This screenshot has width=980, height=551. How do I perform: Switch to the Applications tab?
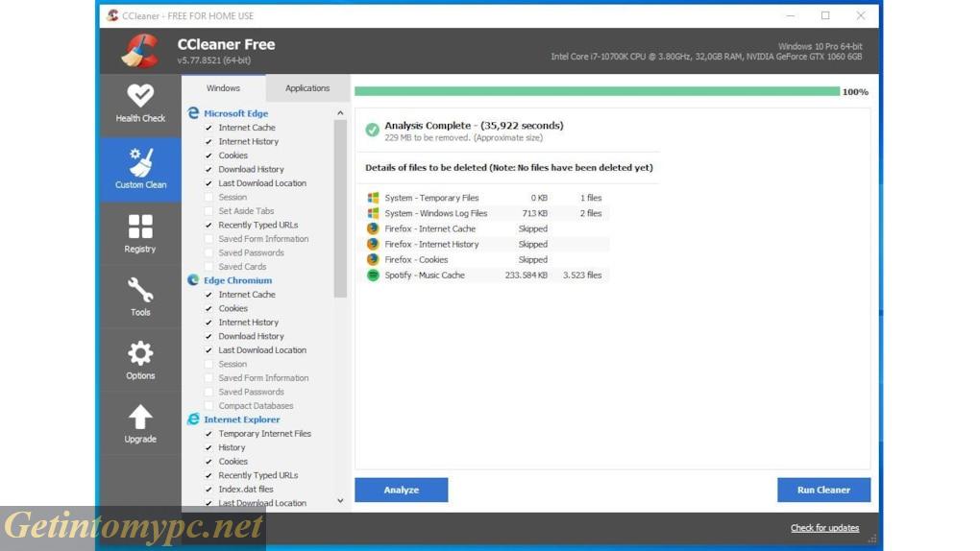click(x=307, y=88)
